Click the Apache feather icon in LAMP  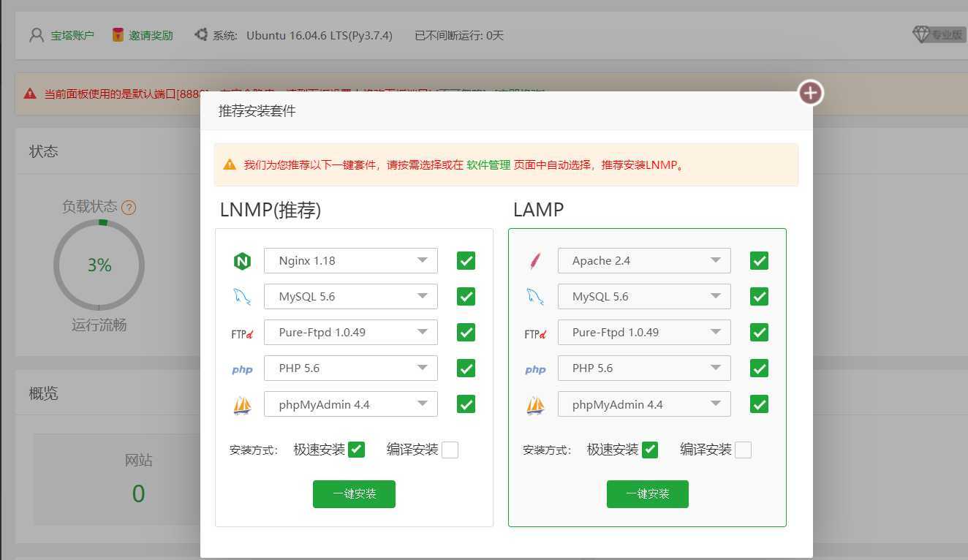[x=535, y=261]
